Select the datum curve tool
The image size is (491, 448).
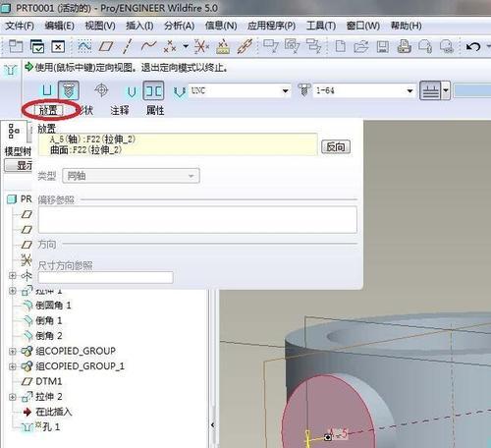(x=148, y=46)
